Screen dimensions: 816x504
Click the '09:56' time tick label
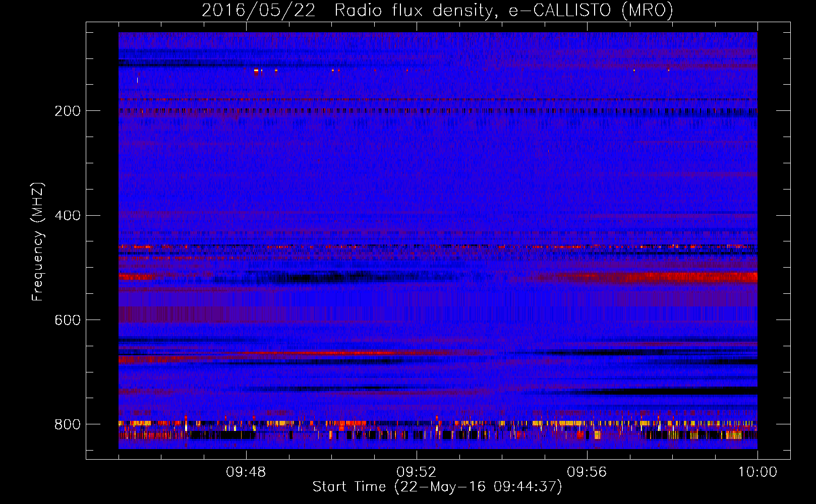(587, 472)
